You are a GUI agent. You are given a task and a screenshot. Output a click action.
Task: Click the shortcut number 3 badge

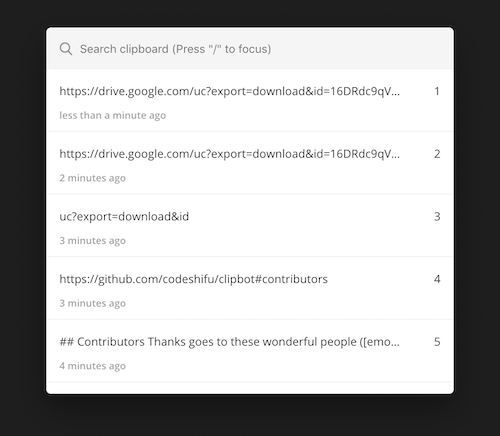437,217
